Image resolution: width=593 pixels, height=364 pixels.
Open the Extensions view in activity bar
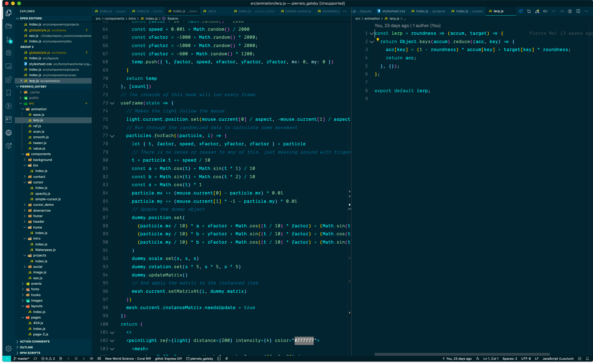pyautogui.click(x=9, y=79)
